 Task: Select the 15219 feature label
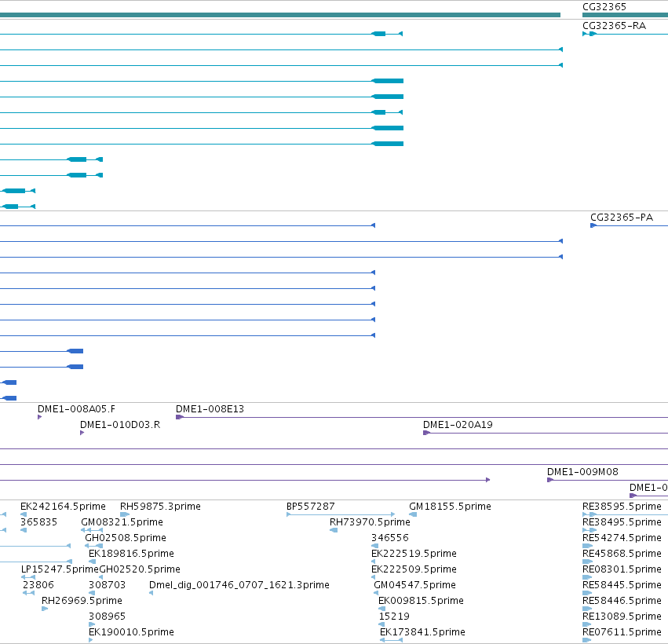[x=394, y=617]
